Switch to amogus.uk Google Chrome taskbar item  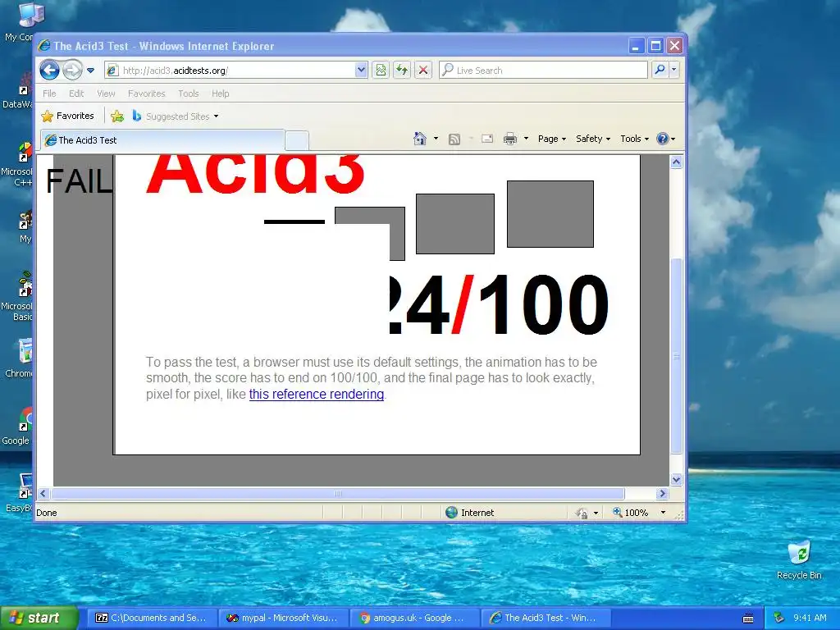click(x=414, y=618)
